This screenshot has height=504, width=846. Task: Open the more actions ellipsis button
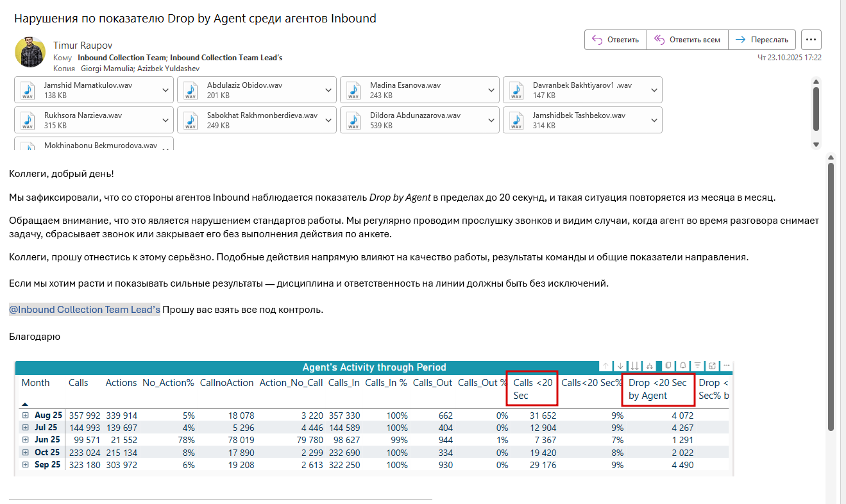point(811,40)
